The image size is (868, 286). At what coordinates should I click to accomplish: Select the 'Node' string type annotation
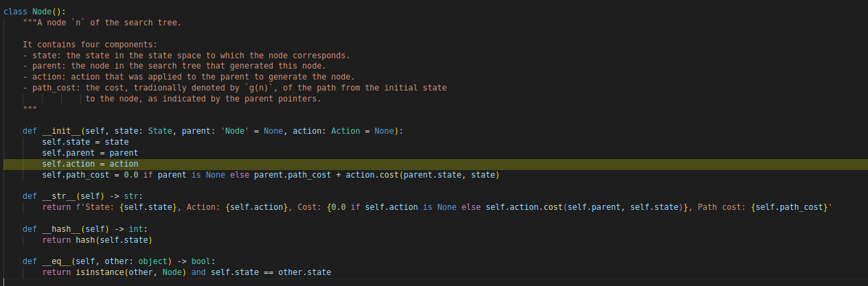[235, 132]
